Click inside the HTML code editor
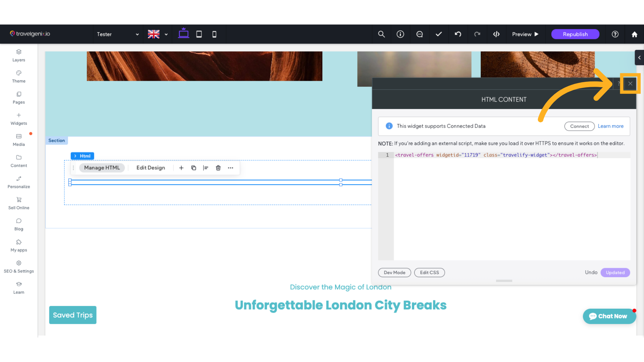644x362 pixels. pos(512,208)
